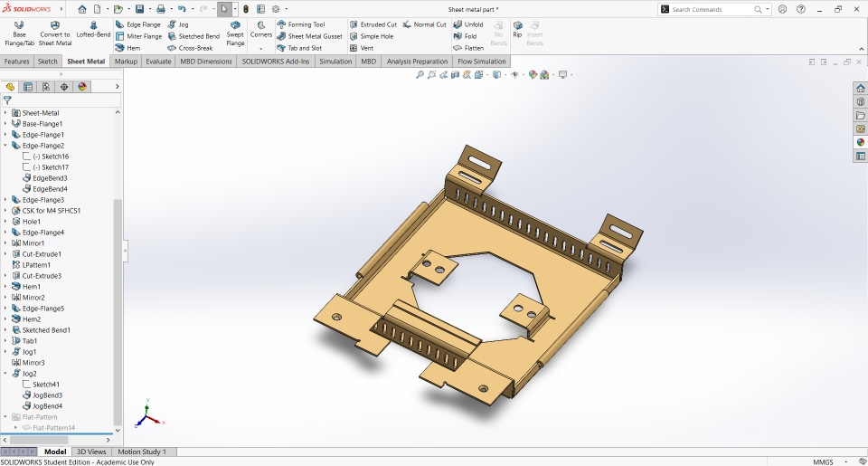
Task: Open the Swept Flange tool
Action: point(235,33)
